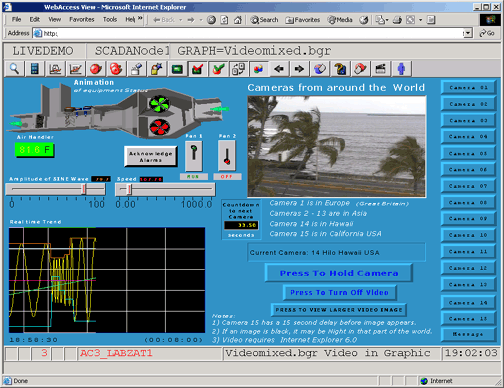The width and height of the screenshot is (504, 388).
Task: Open the Tools menu
Action: pos(110,20)
